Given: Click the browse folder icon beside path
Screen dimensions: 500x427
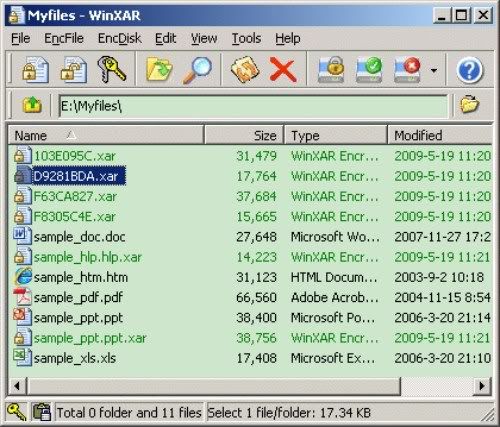Looking at the screenshot, I should pos(469,105).
